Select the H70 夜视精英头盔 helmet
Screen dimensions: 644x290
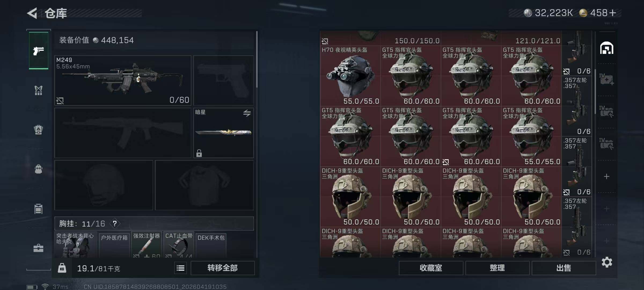pos(350,76)
